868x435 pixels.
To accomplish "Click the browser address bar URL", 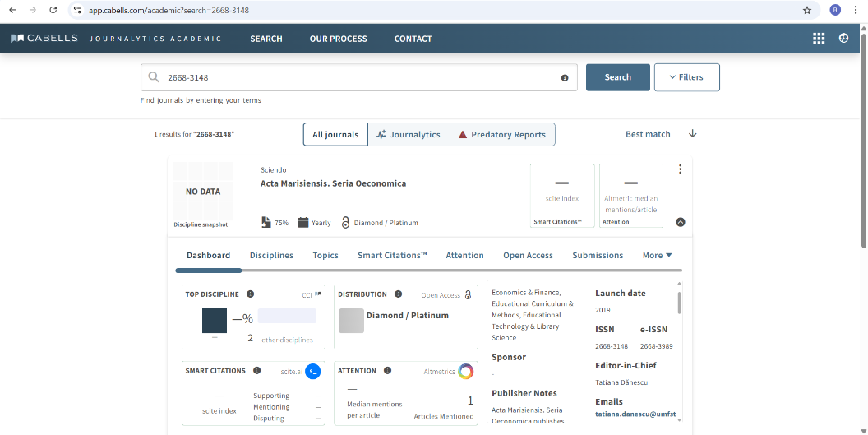I will (169, 10).
